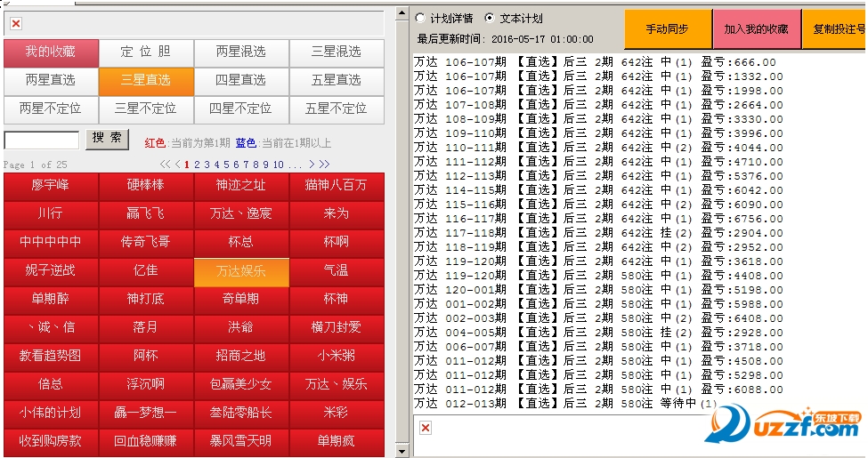Select the 洪爺 plan button
868x458 pixels.
click(241, 328)
